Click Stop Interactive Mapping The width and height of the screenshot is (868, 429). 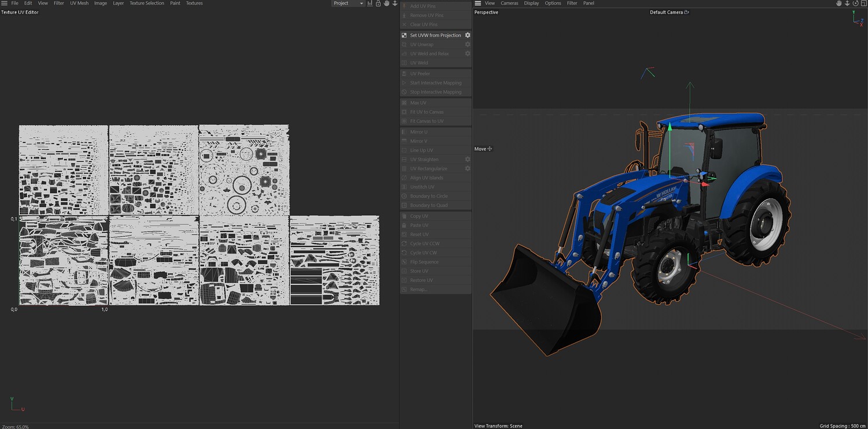436,93
